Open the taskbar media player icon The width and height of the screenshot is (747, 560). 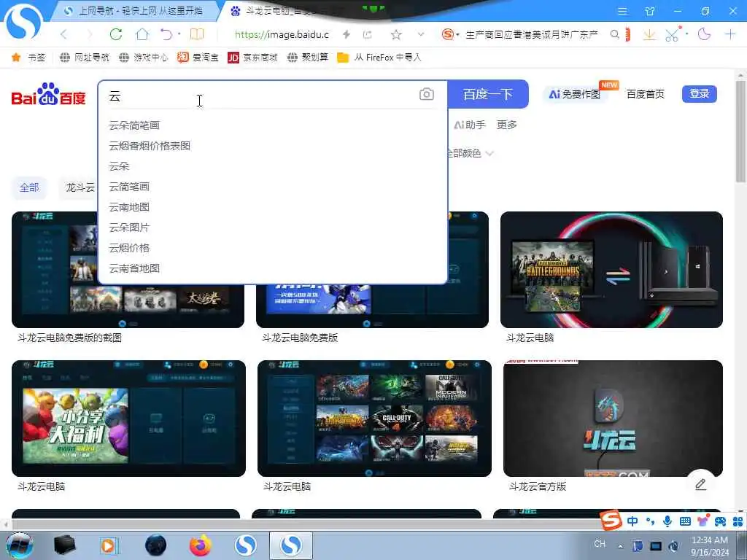pos(109,545)
